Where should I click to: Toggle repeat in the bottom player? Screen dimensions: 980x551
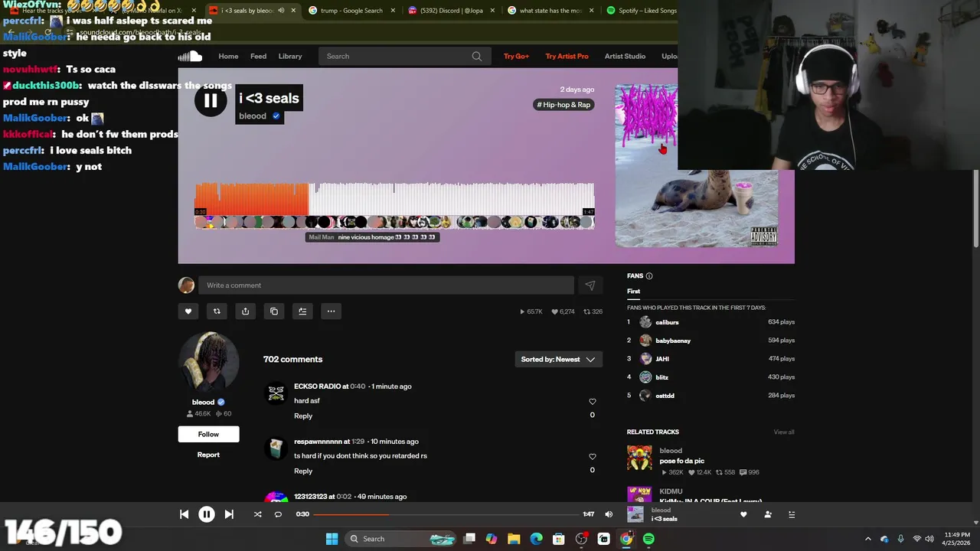278,514
